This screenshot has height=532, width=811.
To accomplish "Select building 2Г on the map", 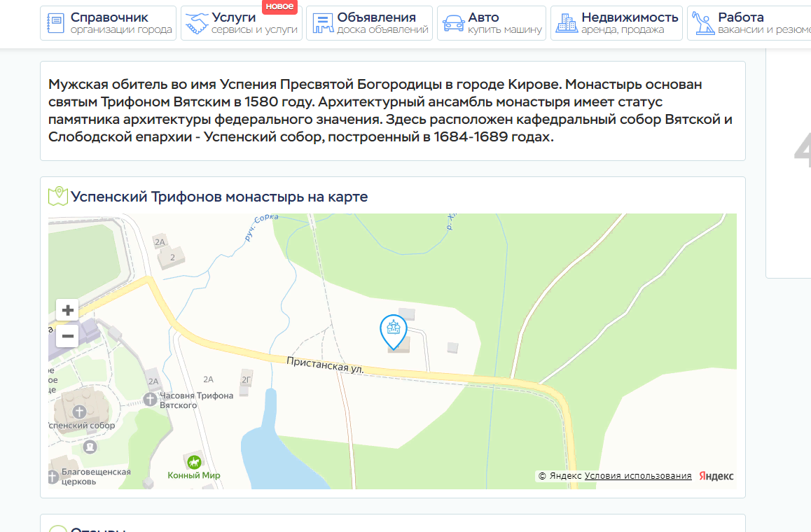I will (x=246, y=379).
